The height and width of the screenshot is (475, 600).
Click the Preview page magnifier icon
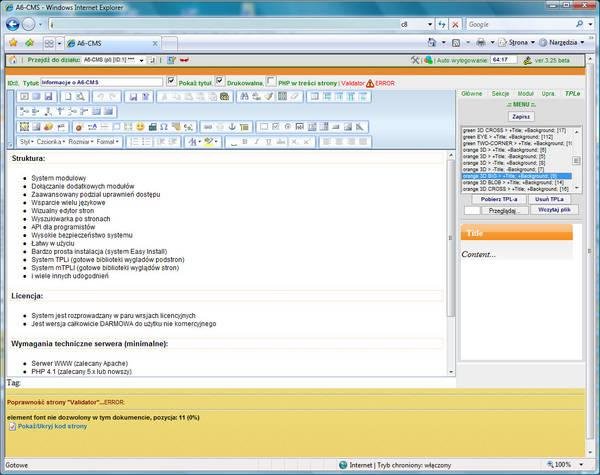coord(80,96)
